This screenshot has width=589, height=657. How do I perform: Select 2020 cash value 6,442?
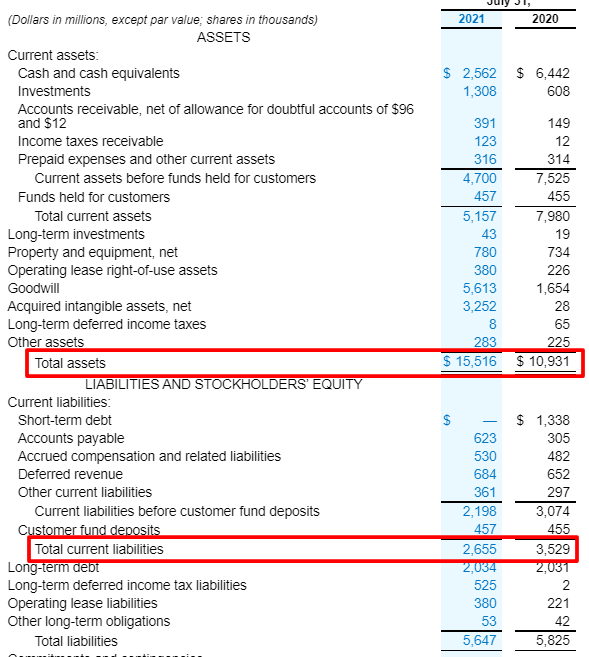553,73
